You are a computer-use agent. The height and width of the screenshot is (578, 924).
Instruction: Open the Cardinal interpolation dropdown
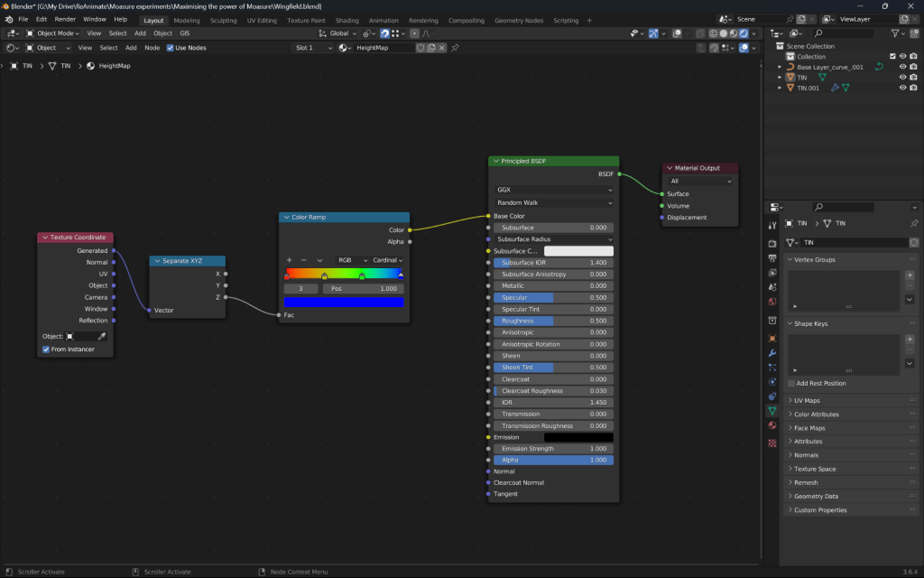pyautogui.click(x=387, y=260)
